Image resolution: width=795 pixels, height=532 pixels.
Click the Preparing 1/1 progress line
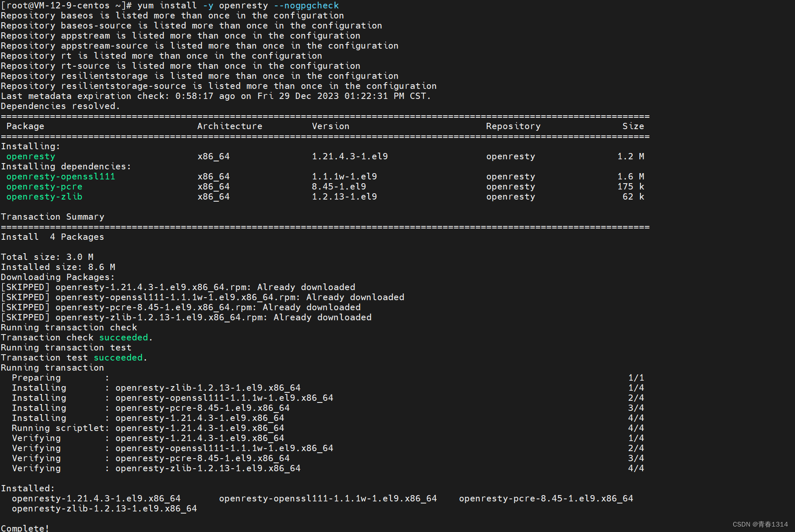(x=328, y=378)
